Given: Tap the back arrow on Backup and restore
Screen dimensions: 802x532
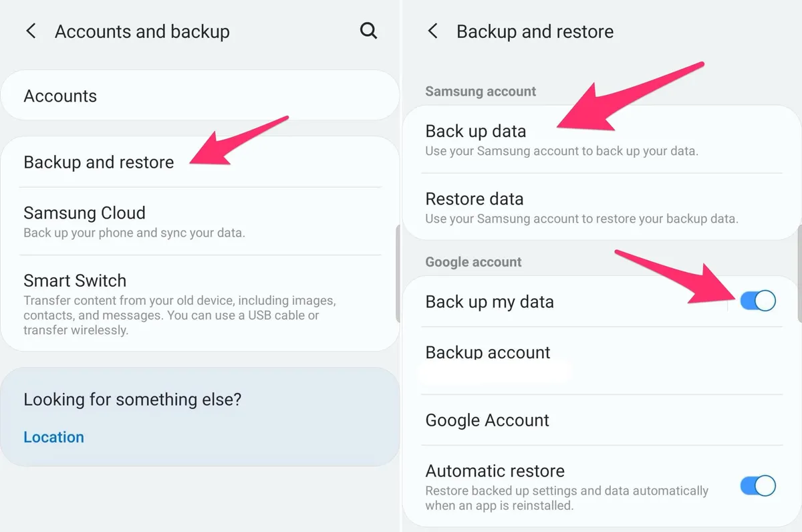Looking at the screenshot, I should point(432,31).
